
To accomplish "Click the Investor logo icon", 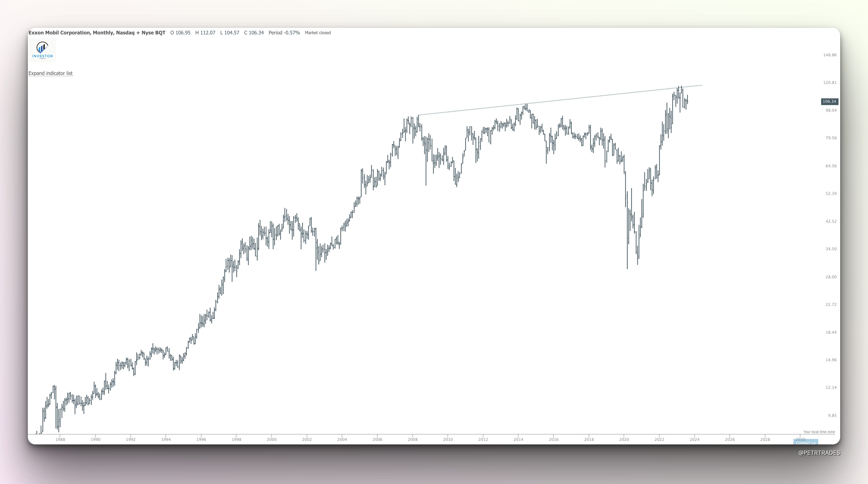I will point(42,50).
